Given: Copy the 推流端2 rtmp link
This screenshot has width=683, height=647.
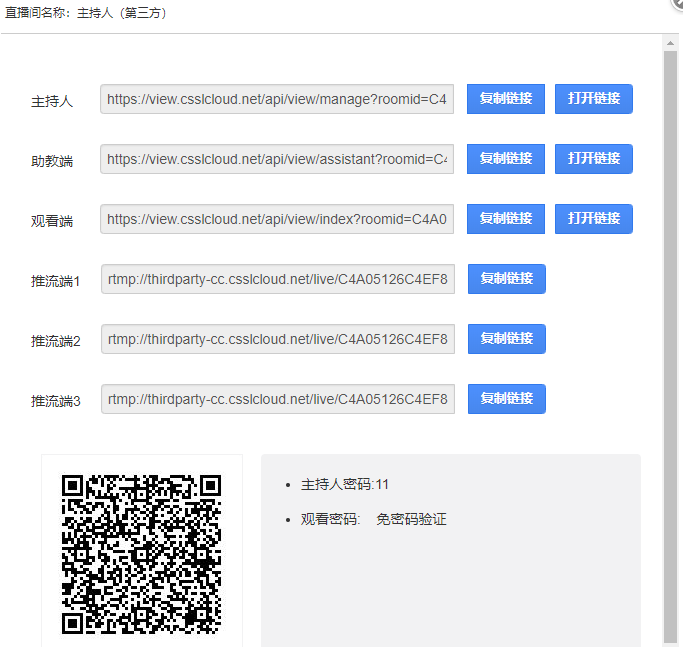Looking at the screenshot, I should click(x=507, y=339).
